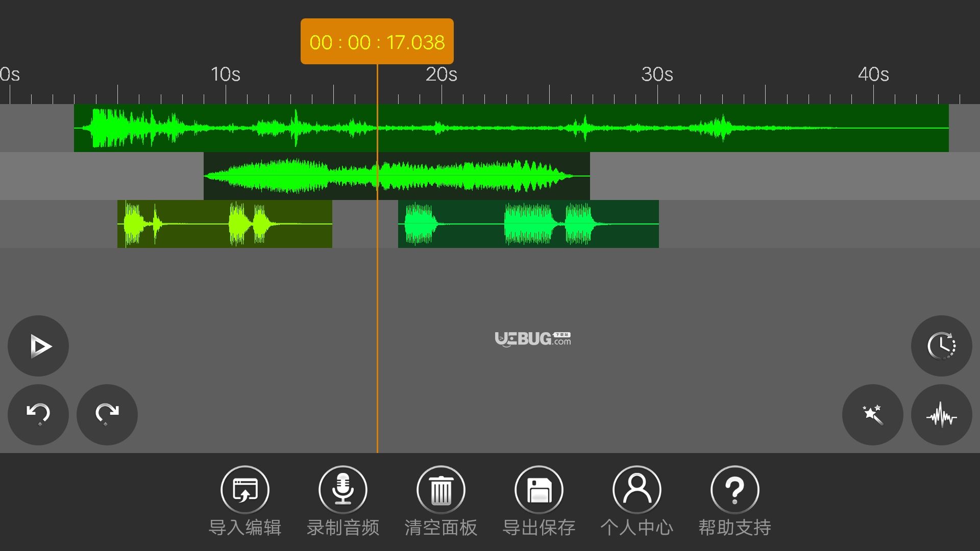Click the 20s mark on the ruler

(x=442, y=74)
